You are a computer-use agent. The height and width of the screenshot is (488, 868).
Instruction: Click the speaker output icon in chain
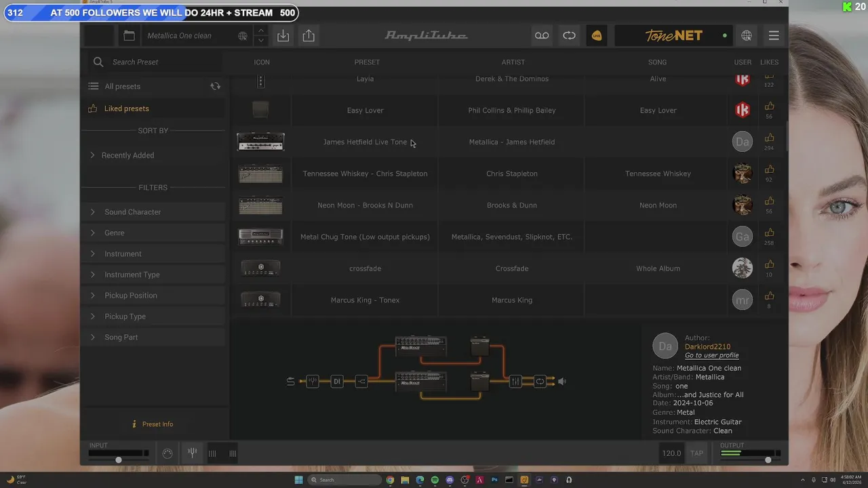(561, 382)
